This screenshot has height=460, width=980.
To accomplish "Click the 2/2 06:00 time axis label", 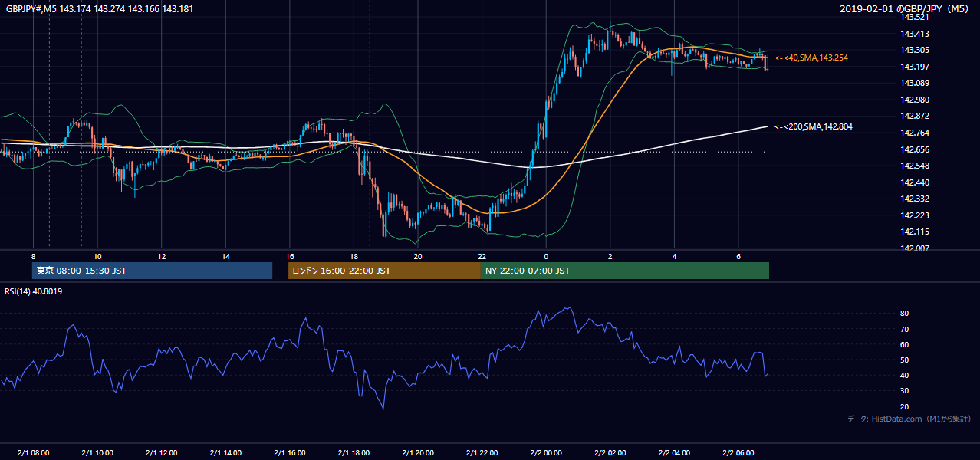I will (738, 453).
